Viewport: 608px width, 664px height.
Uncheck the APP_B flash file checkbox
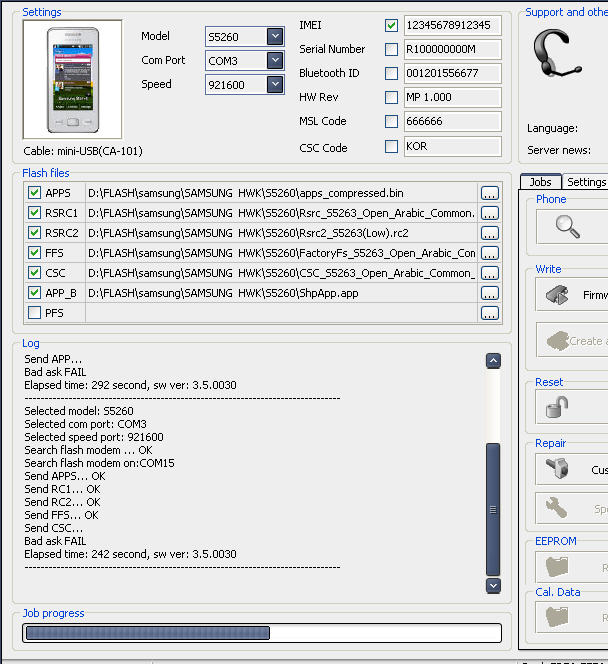coord(34,292)
